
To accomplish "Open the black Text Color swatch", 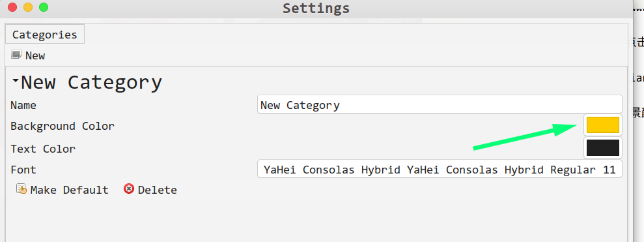I will click(x=602, y=148).
